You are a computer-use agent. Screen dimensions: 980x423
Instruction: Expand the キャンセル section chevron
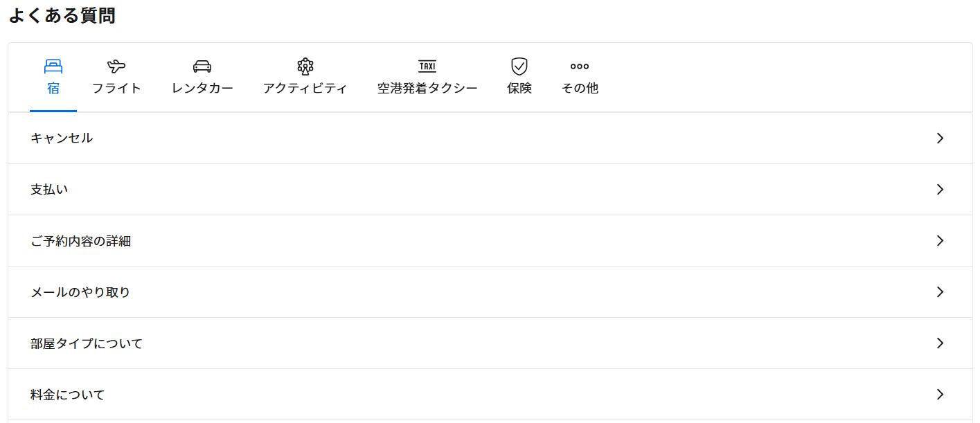click(940, 138)
